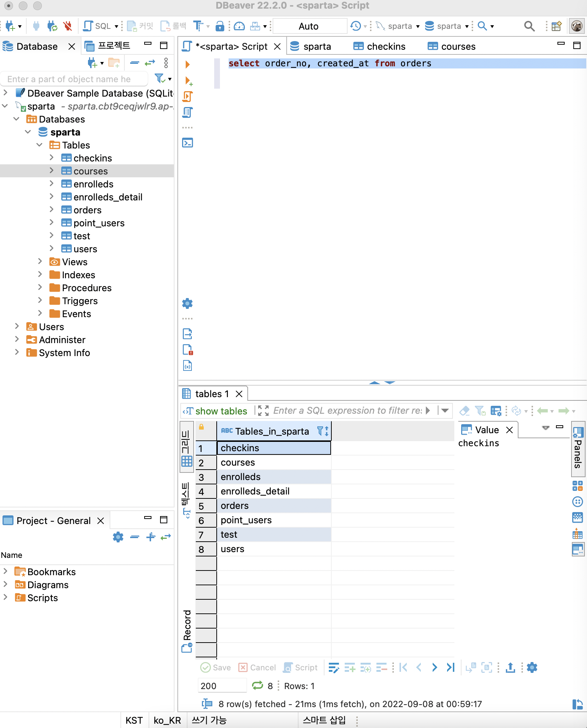Expand the Users node
The image size is (587, 728).
(17, 326)
